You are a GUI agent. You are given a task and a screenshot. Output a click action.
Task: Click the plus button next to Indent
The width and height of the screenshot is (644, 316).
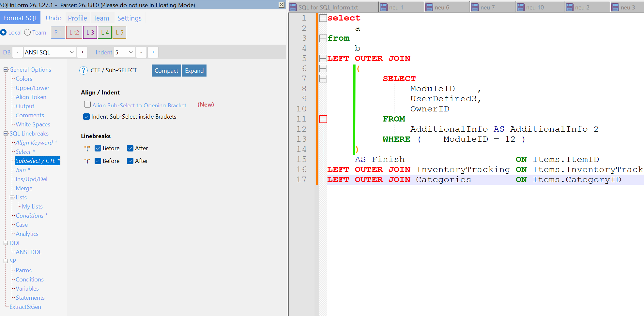153,52
